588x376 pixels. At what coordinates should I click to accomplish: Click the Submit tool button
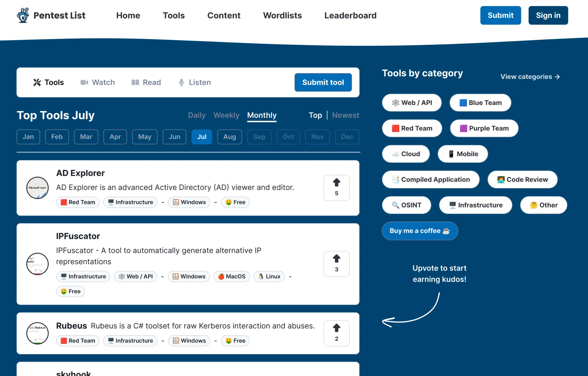(x=323, y=82)
